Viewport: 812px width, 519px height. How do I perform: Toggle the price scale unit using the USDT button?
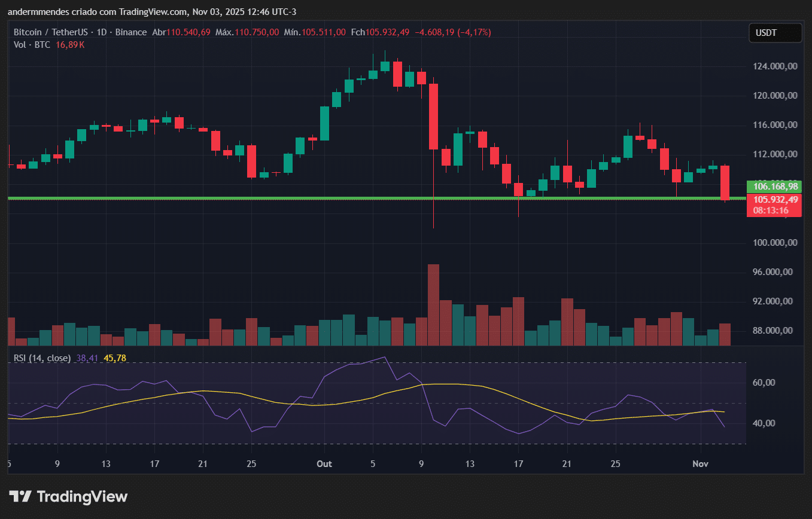coord(775,33)
